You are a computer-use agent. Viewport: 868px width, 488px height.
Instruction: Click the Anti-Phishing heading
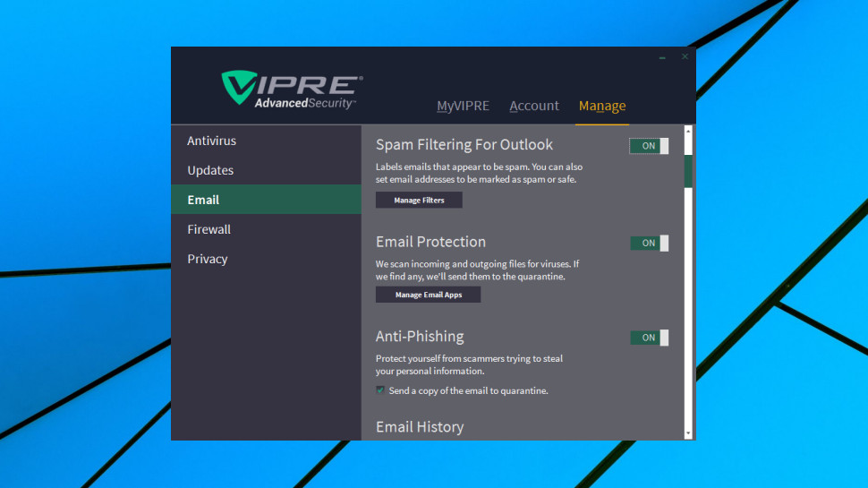tap(420, 337)
